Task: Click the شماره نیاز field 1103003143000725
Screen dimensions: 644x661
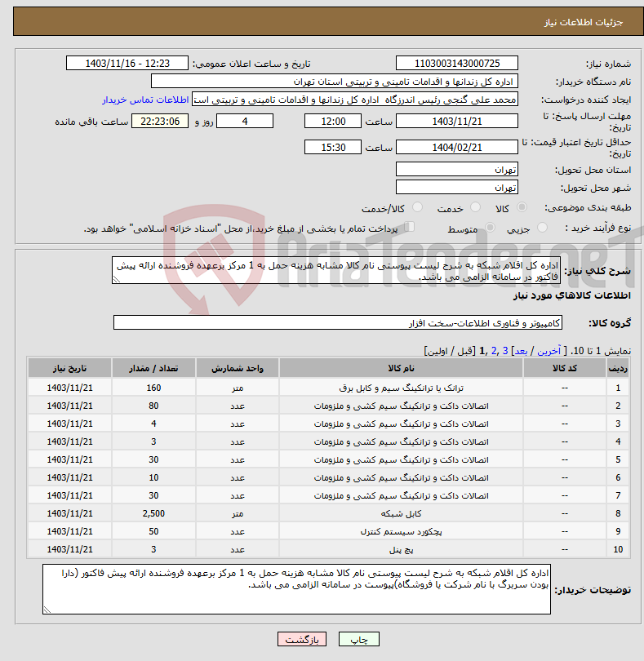Action: coord(457,63)
